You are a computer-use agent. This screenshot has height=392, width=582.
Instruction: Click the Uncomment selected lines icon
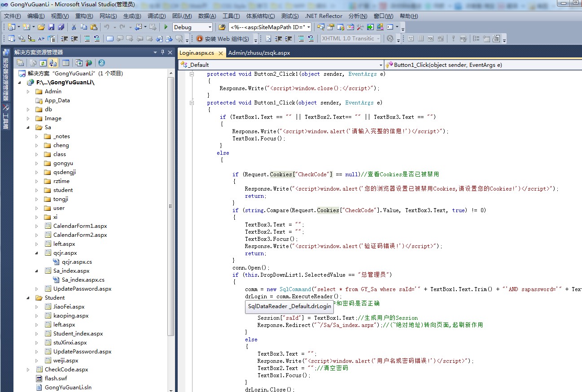(x=96, y=39)
